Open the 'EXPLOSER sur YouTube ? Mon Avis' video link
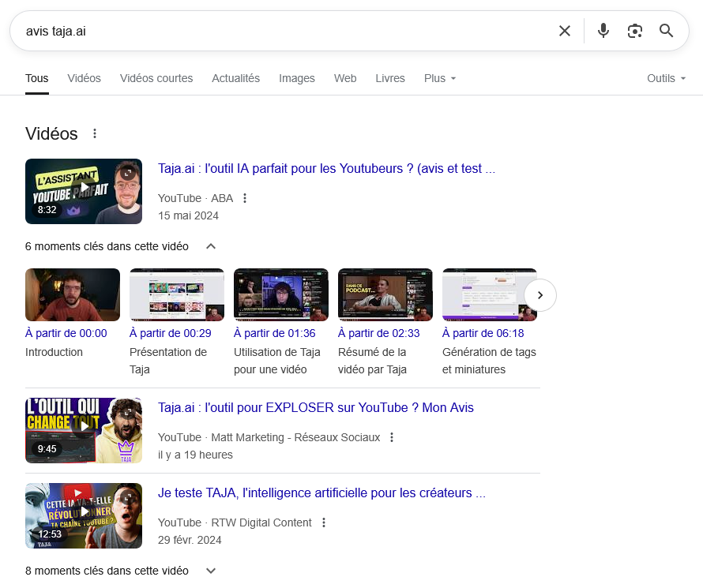Viewport: 703px width, 588px height. [x=316, y=408]
